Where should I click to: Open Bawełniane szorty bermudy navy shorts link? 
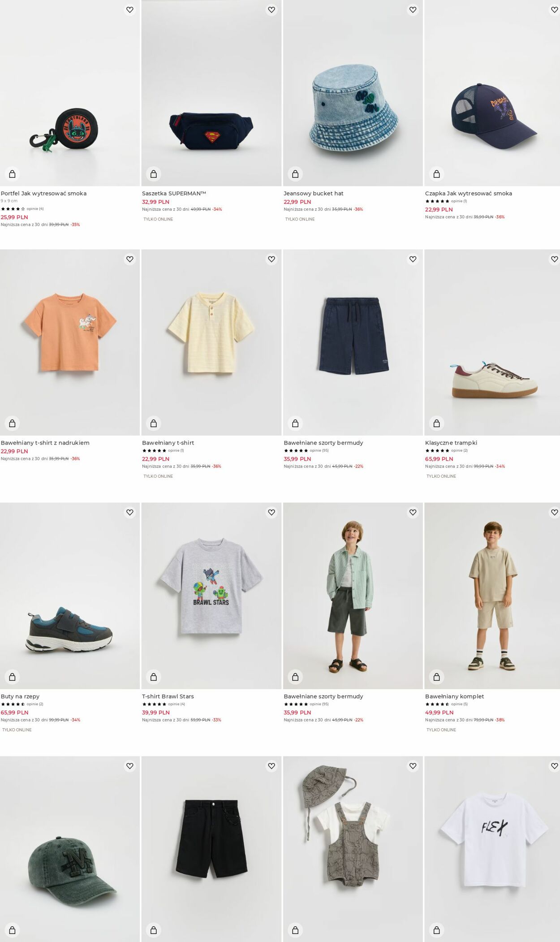point(323,443)
